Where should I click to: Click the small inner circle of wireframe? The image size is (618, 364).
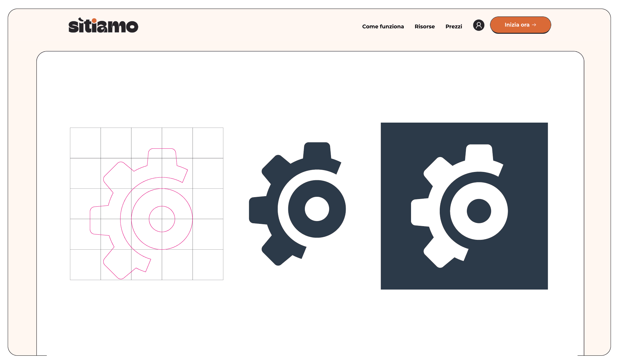[x=162, y=219]
